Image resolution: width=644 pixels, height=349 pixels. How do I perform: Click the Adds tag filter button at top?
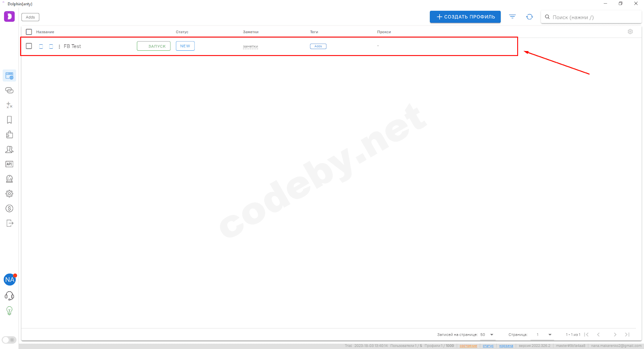[30, 17]
